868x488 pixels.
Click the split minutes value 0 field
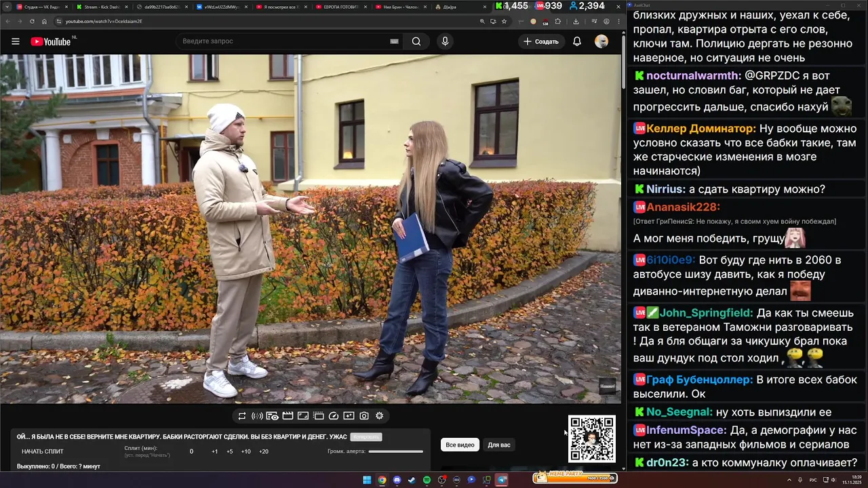coord(191,451)
